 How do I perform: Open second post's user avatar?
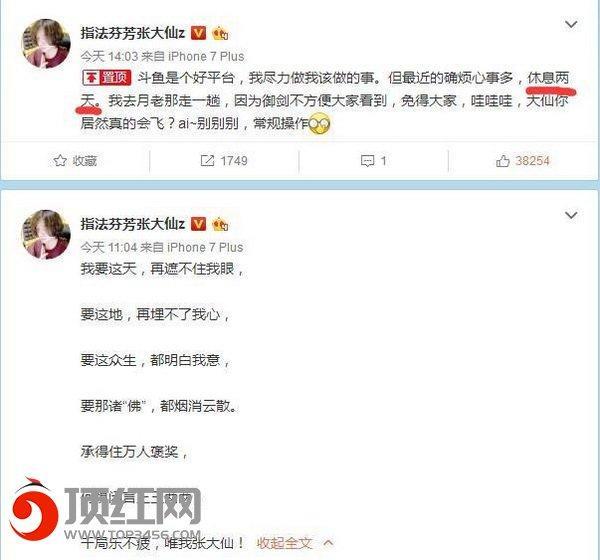(46, 234)
